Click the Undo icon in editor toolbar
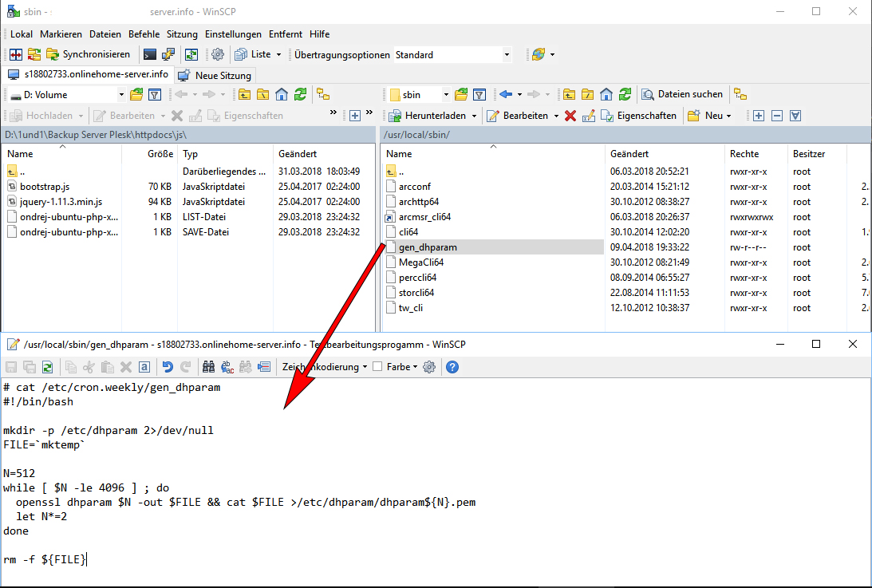Viewport: 872px width, 588px height. point(168,367)
